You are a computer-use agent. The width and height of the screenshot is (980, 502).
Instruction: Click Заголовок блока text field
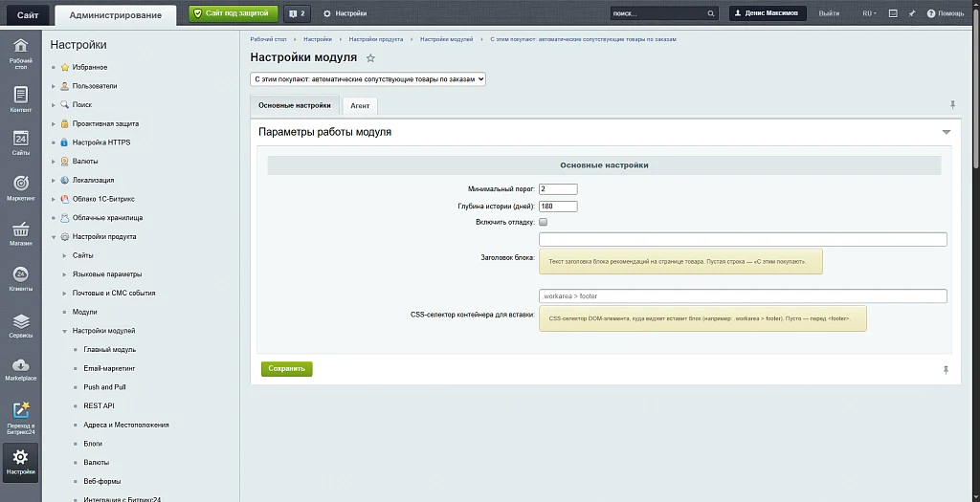click(x=743, y=239)
